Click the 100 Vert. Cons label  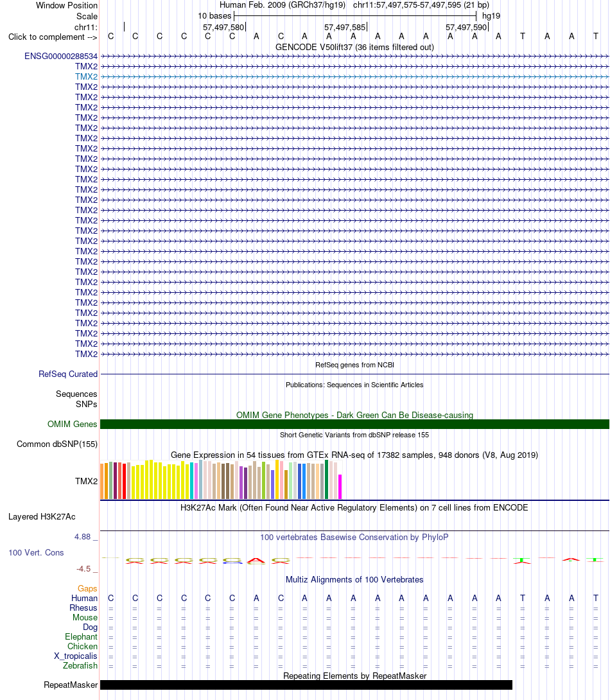[36, 553]
